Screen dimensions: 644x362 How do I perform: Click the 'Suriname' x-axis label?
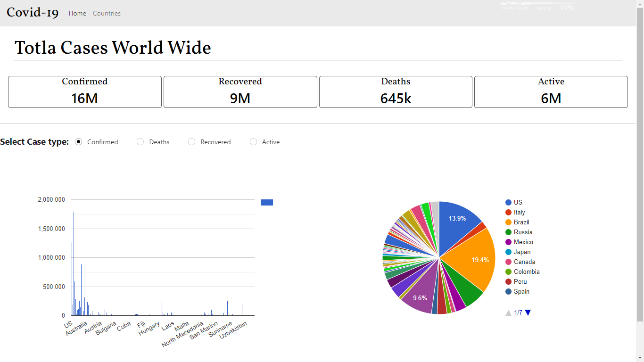point(220,330)
